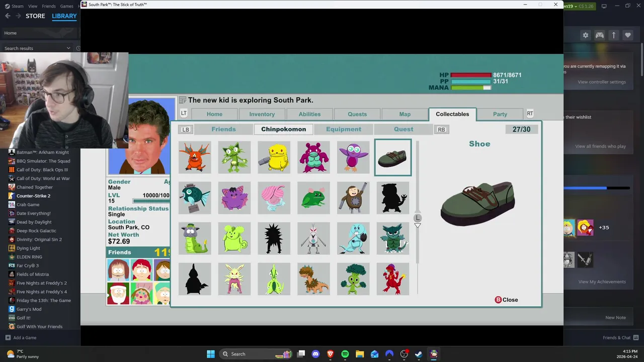This screenshot has height=362, width=644.
Task: Click the RB shoulder button prompt
Action: point(441,130)
